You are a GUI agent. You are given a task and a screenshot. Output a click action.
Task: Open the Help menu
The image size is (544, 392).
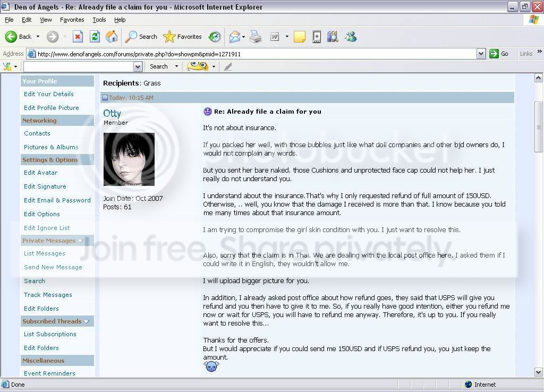point(120,20)
